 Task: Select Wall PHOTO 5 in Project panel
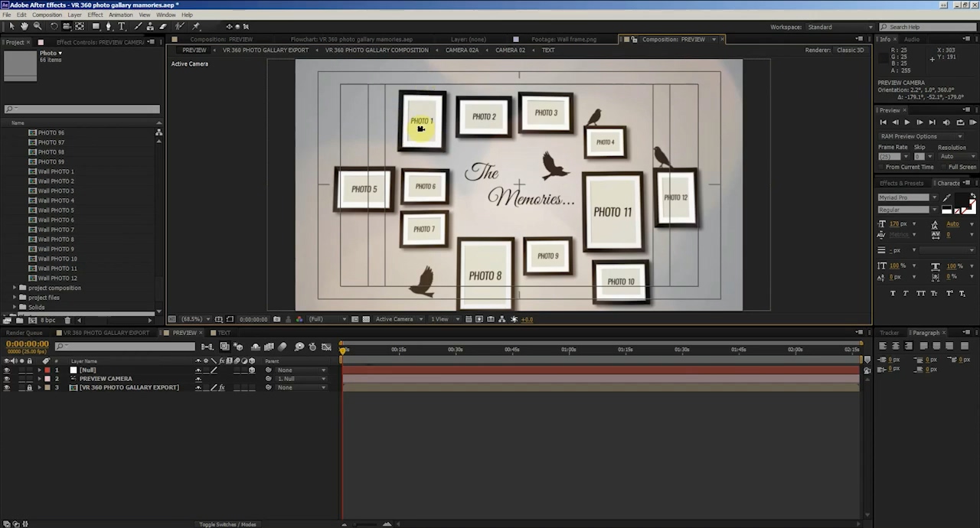56,210
